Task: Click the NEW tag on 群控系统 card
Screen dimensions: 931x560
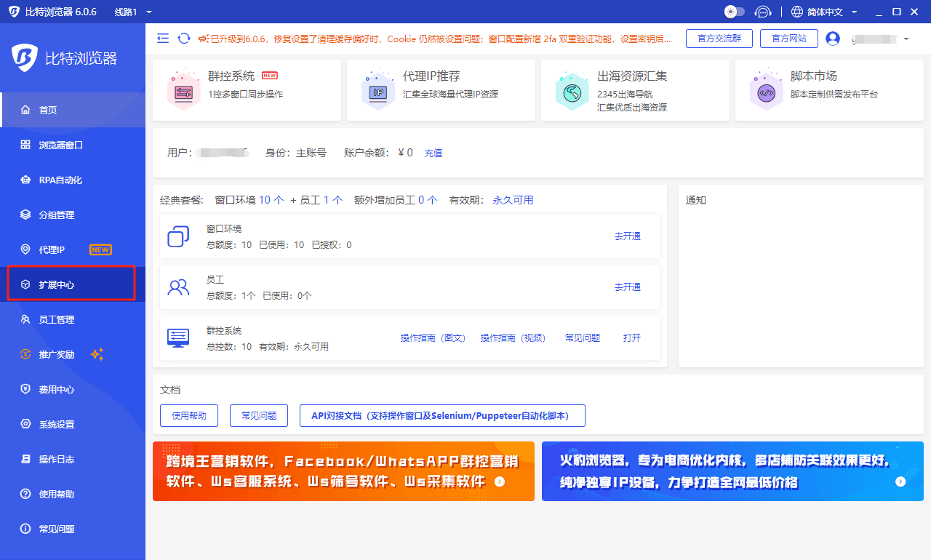Action: 270,75
